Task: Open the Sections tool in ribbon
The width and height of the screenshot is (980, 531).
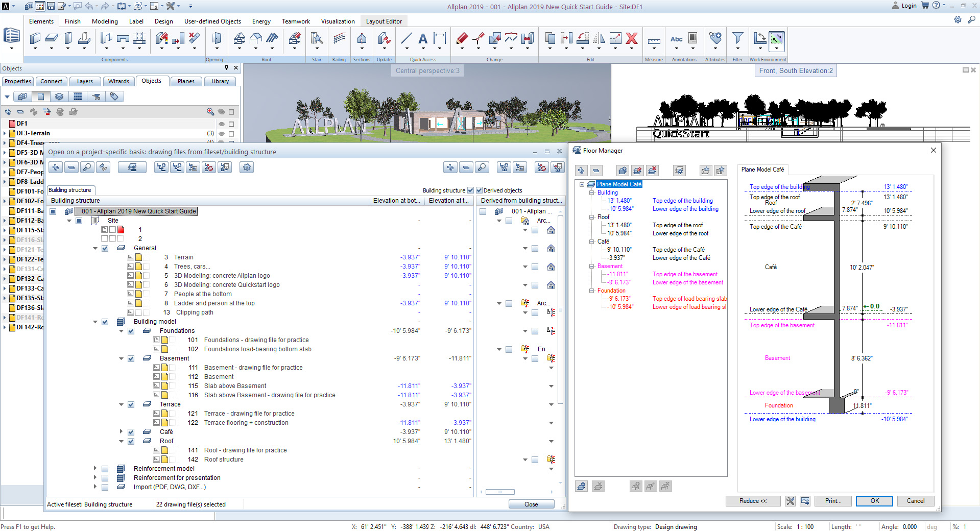Action: [x=362, y=39]
